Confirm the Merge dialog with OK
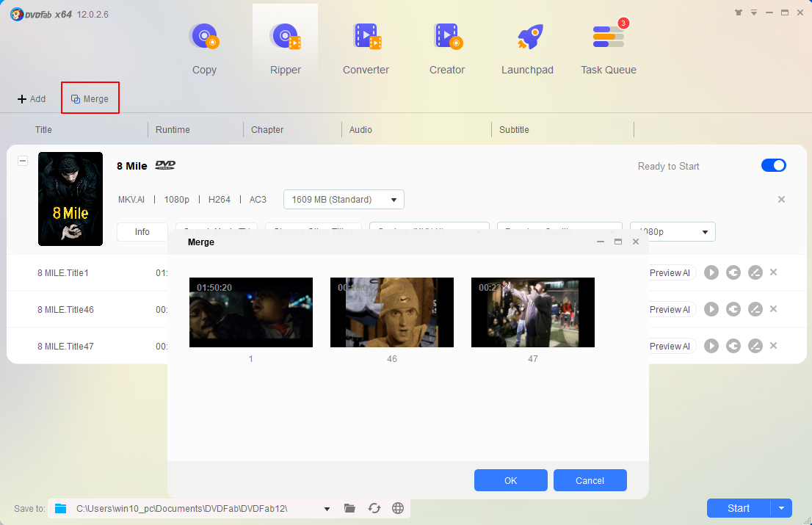812x525 pixels. [x=510, y=480]
